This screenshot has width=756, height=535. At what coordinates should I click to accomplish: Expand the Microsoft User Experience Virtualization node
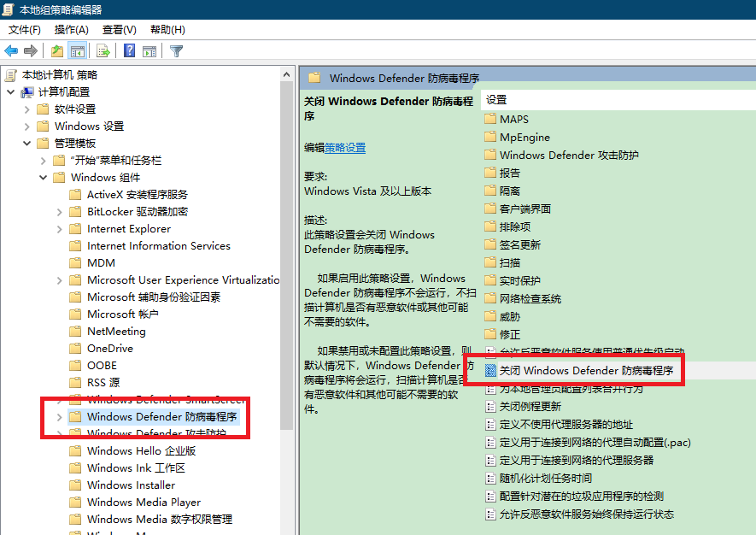[59, 280]
